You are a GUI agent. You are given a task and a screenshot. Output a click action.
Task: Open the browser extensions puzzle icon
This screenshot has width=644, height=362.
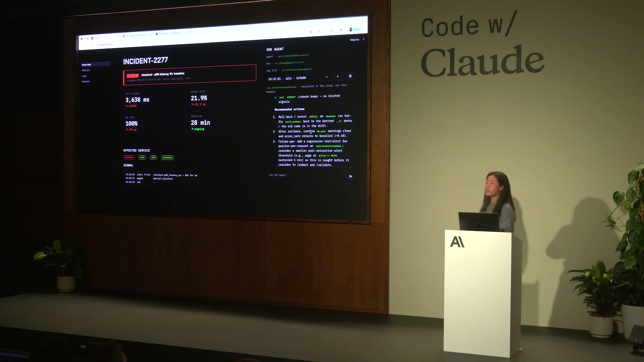pos(331,31)
